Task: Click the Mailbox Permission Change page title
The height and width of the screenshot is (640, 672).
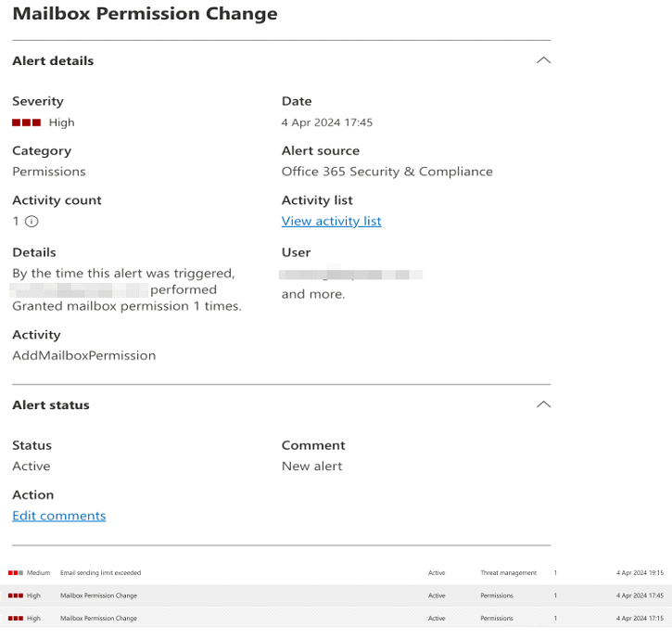Action: click(x=145, y=14)
